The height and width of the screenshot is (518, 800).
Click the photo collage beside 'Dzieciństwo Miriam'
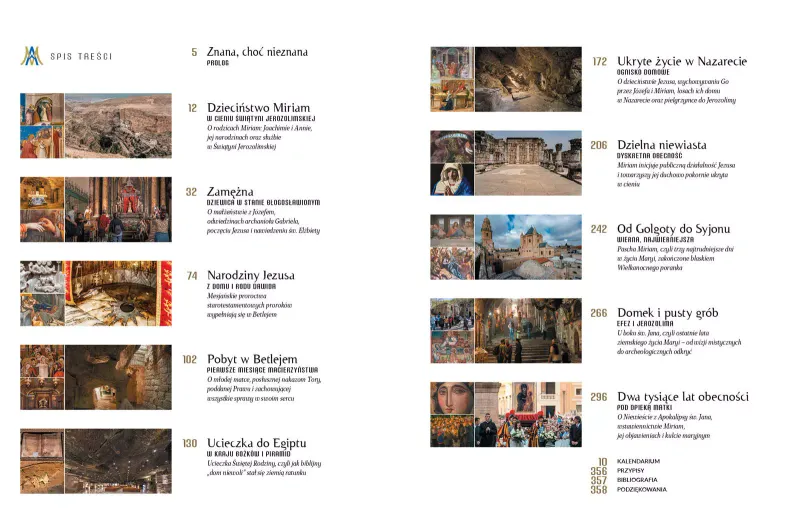pos(96,126)
